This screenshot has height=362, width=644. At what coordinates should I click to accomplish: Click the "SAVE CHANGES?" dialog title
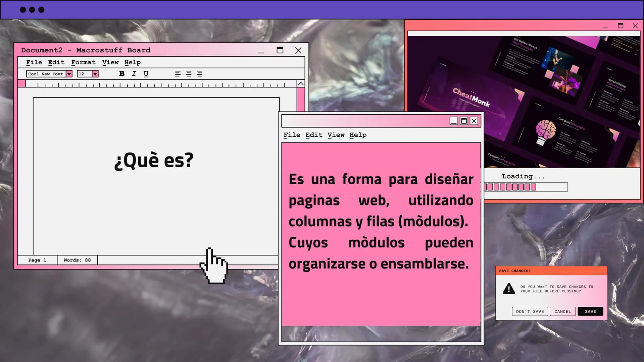pos(515,271)
